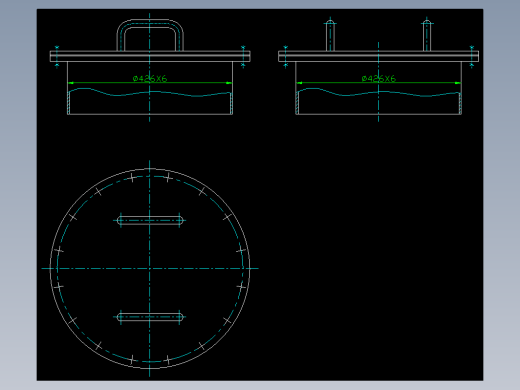Select the Ø426X6 dimension text in right view
This screenshot has height=390, width=520.
tap(378, 79)
